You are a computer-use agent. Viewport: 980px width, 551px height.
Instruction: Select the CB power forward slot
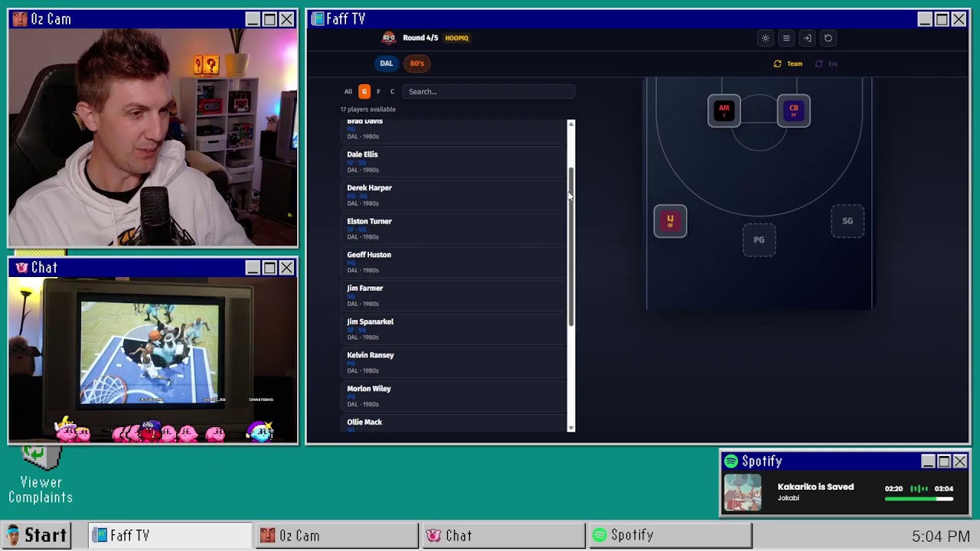click(794, 110)
